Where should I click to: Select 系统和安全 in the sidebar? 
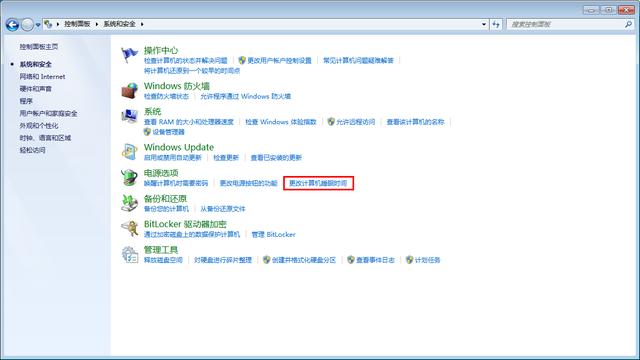click(36, 64)
